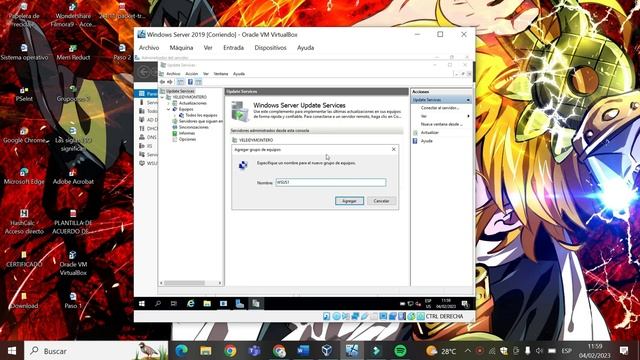Select Servidores que siguen en el flujo node

(201, 121)
